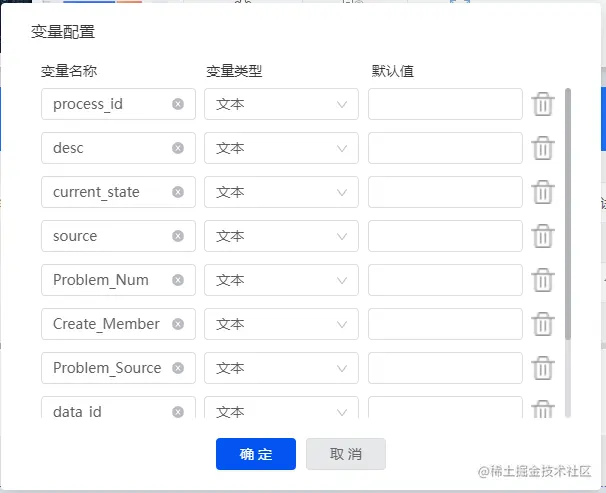Focus the default value field for source
The width and height of the screenshot is (606, 493).
point(445,236)
